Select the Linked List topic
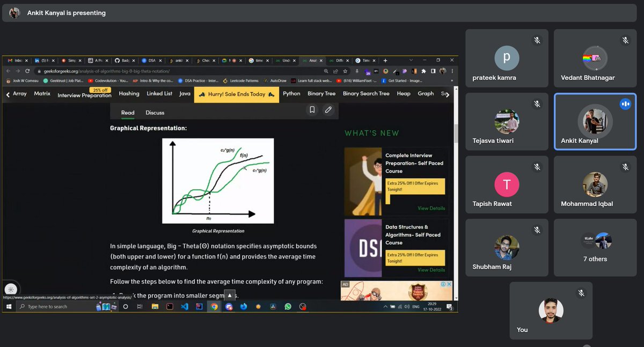 (x=159, y=94)
